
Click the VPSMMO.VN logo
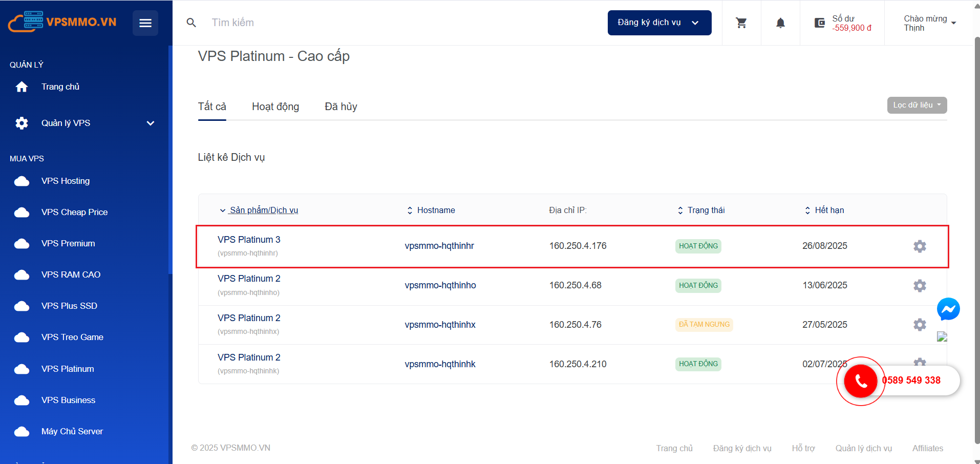click(x=62, y=22)
